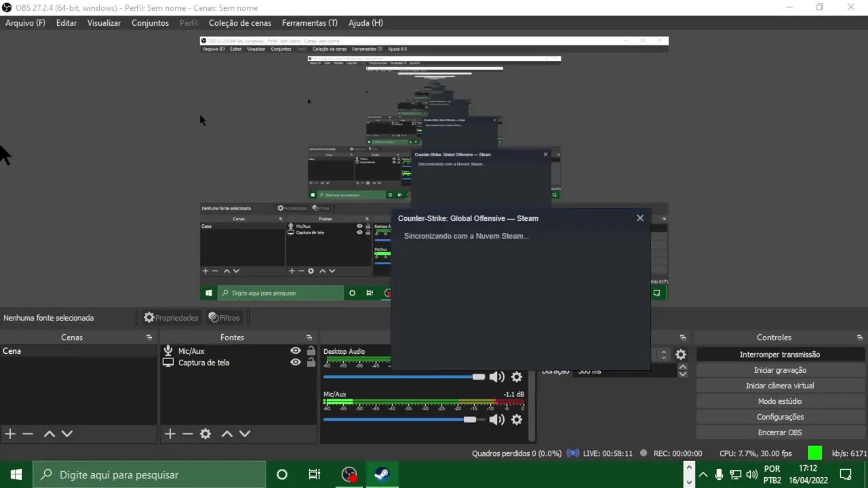868x488 pixels.
Task: Remove selected source in Fontes panel
Action: 188,434
